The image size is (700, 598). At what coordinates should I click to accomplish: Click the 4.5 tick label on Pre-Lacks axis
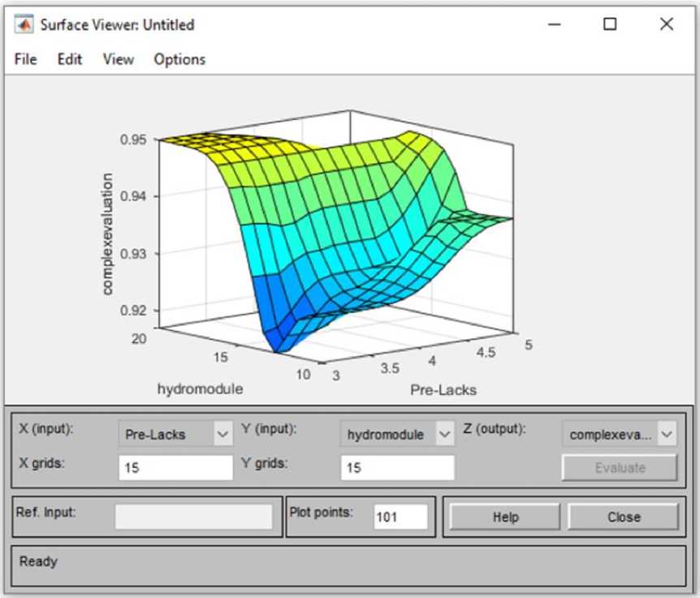tap(486, 353)
